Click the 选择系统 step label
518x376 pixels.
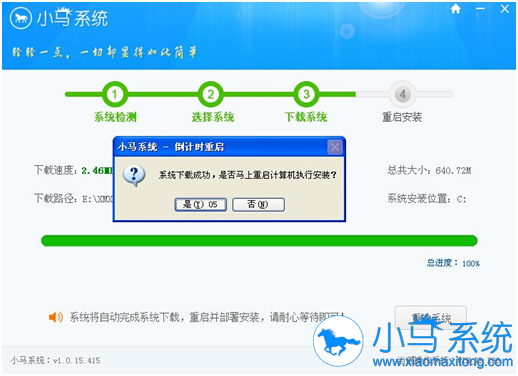[213, 117]
